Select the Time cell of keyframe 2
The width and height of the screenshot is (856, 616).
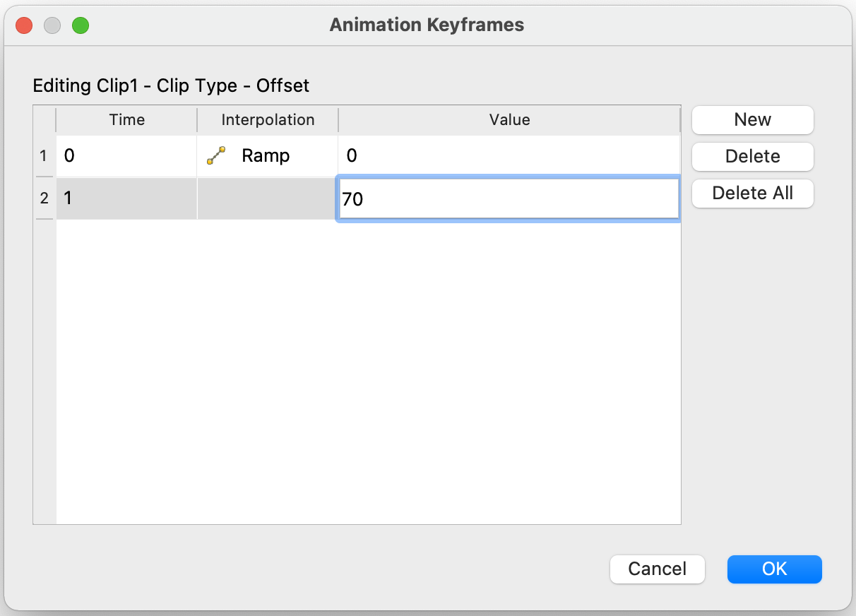(126, 199)
